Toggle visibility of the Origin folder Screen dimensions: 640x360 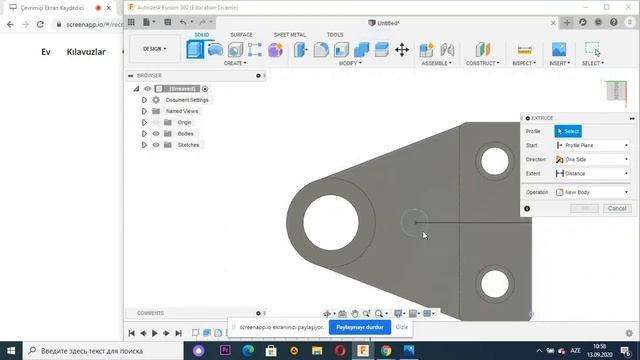tap(156, 122)
